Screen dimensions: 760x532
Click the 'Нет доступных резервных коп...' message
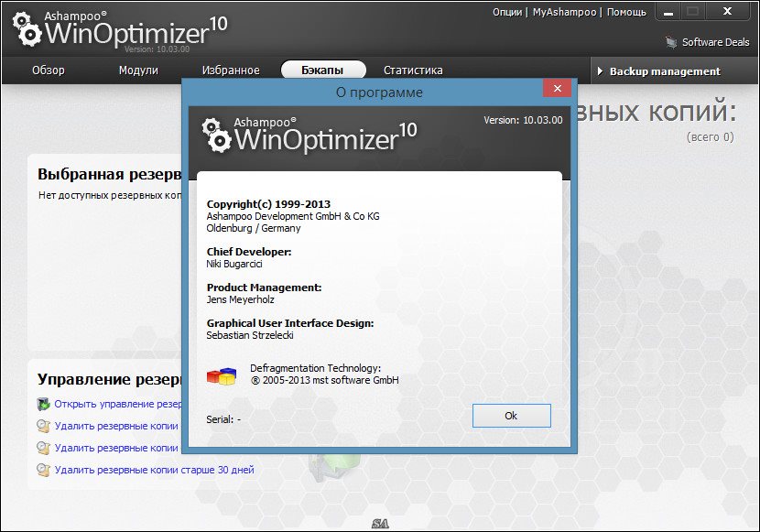click(110, 195)
